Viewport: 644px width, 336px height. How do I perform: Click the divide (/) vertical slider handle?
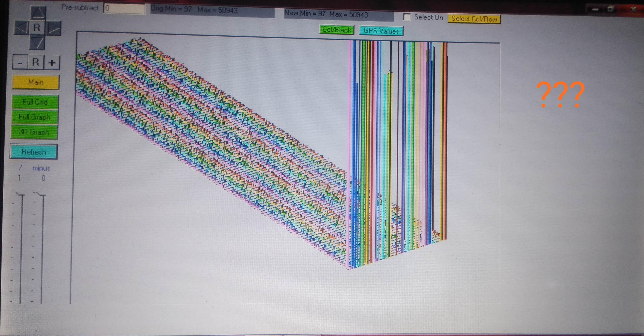tap(20, 194)
